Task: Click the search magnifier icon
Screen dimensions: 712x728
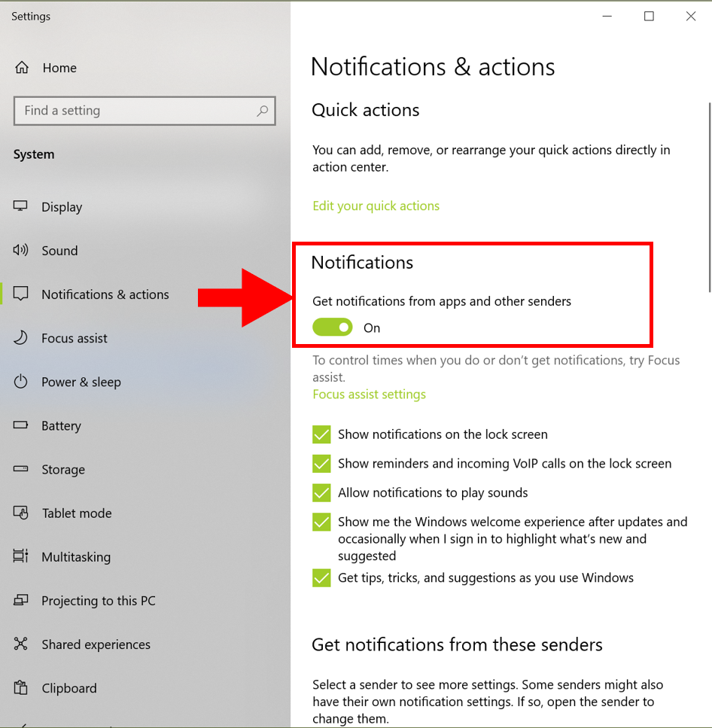Action: pos(262,111)
